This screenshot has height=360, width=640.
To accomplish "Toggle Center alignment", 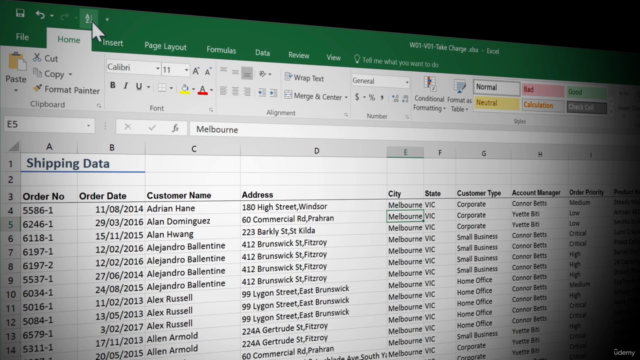I will (235, 91).
